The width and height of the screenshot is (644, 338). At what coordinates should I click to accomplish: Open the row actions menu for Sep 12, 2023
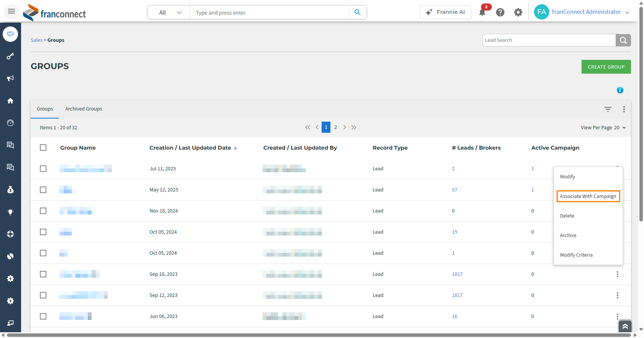point(618,295)
